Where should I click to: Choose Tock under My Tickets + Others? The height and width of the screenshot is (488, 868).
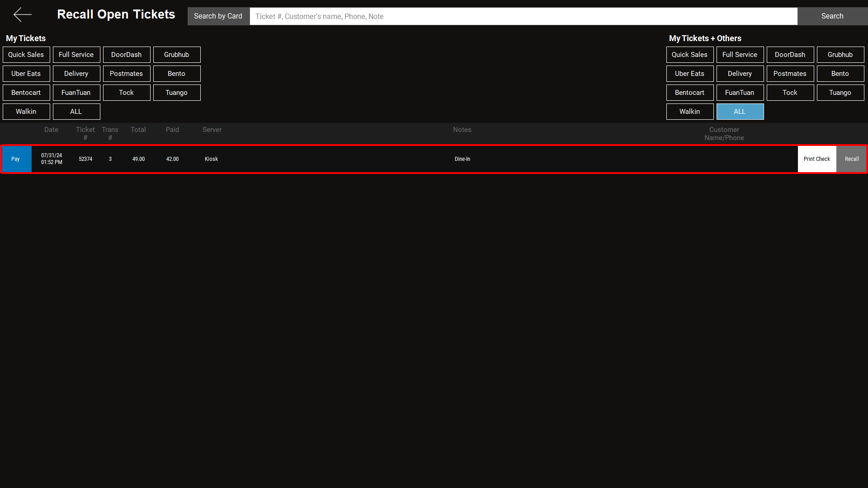point(790,93)
